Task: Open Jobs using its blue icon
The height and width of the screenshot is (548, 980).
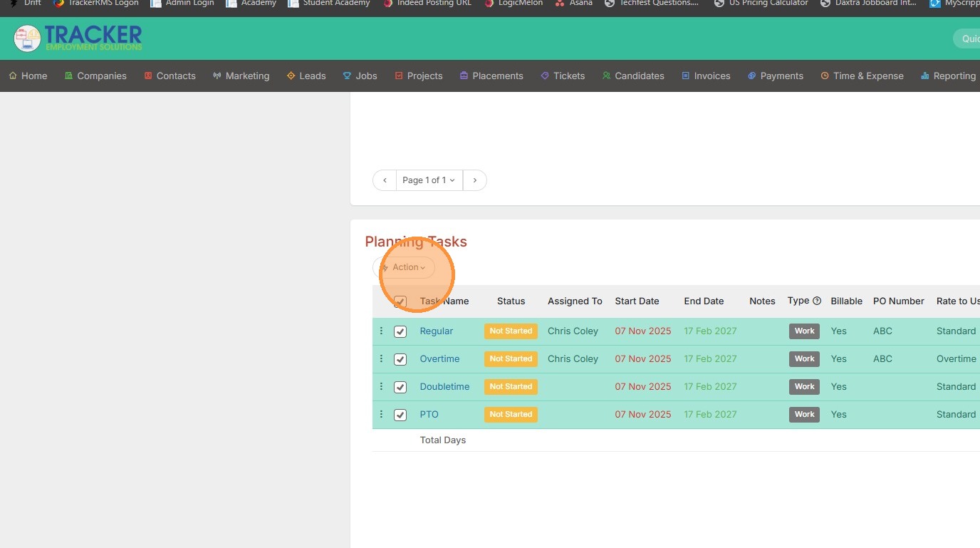Action: coord(347,76)
